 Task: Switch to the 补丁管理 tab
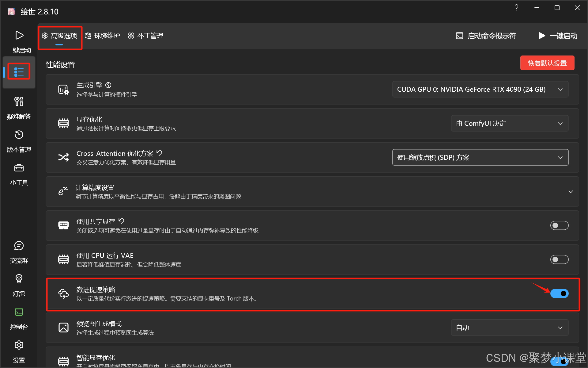tap(146, 36)
